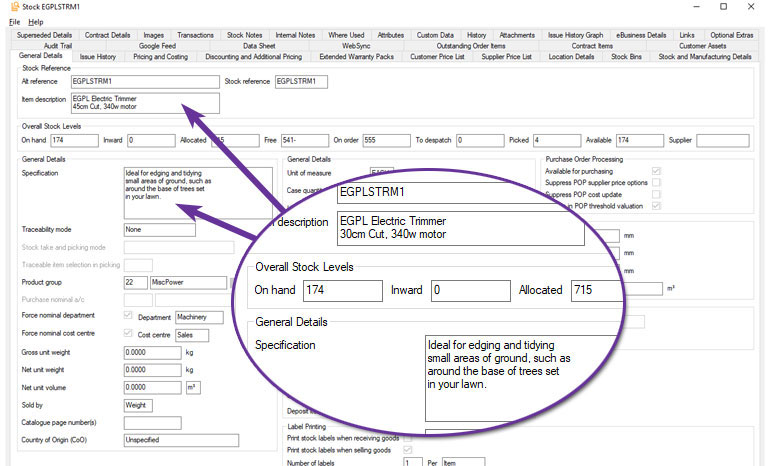Click the Alt reference field
This screenshot has height=466, width=770.
point(145,82)
